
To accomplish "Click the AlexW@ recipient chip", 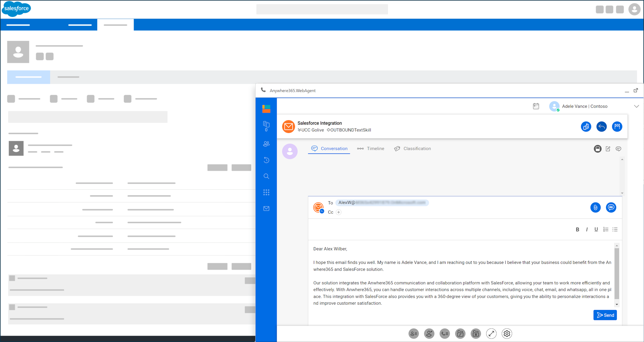I will 382,203.
